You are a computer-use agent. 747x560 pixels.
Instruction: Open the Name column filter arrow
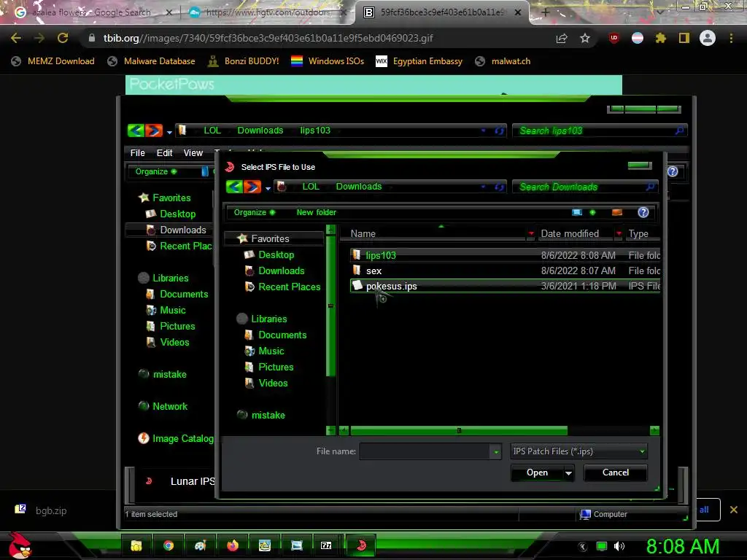[531, 234]
